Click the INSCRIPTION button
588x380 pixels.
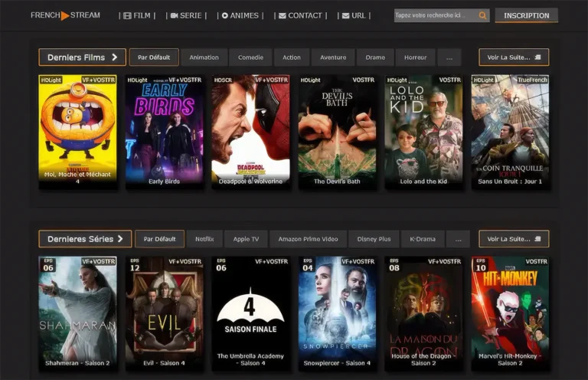point(527,15)
